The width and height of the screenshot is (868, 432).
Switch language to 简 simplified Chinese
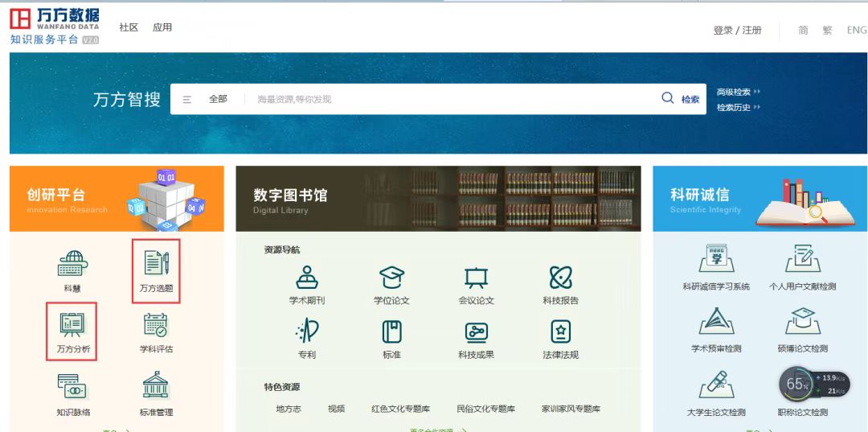[x=803, y=31]
